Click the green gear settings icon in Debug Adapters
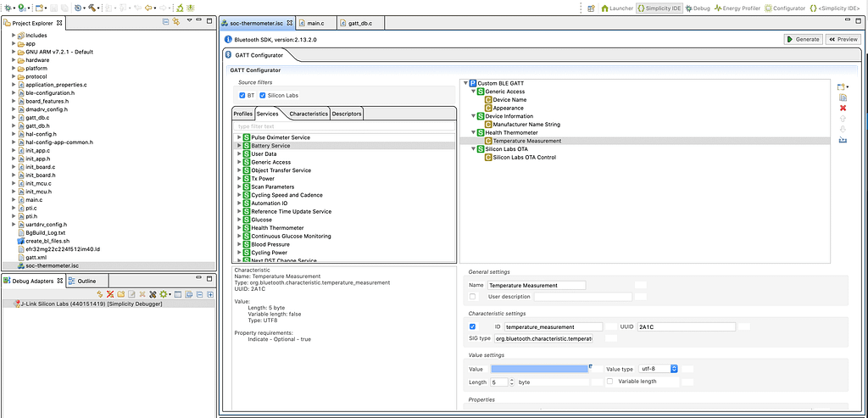 point(164,294)
